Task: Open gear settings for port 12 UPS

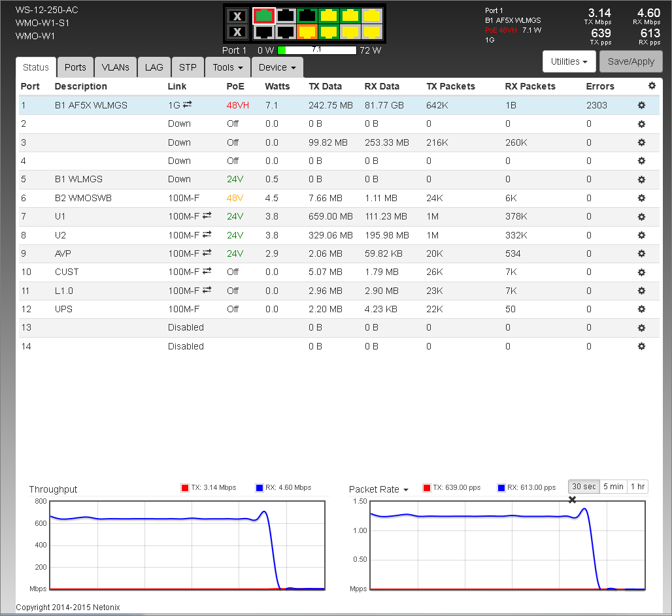Action: [641, 309]
